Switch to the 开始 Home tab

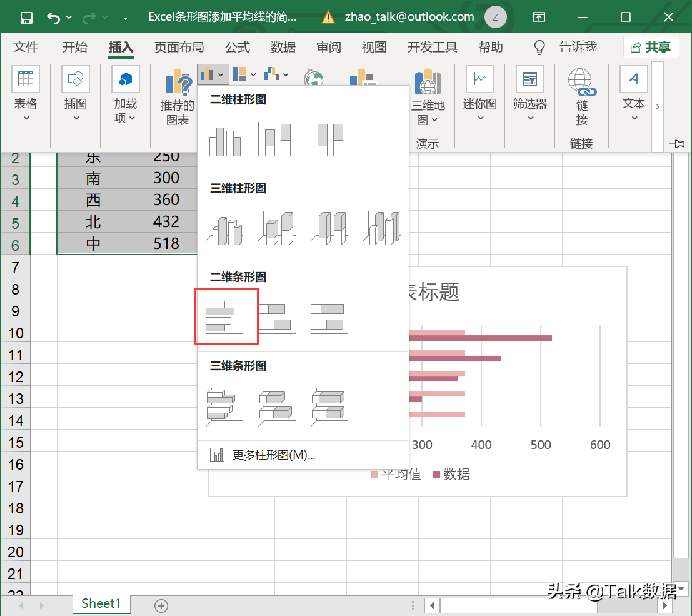[74, 47]
